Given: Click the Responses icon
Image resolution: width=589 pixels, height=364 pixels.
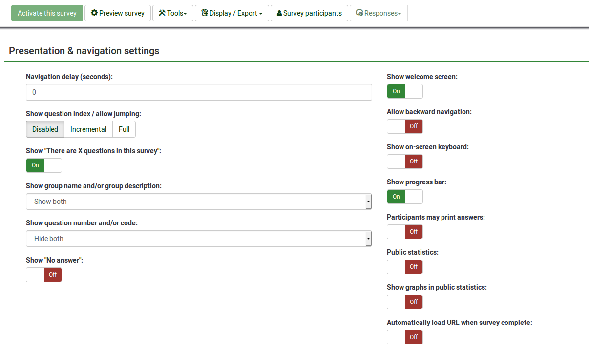Looking at the screenshot, I should 359,13.
